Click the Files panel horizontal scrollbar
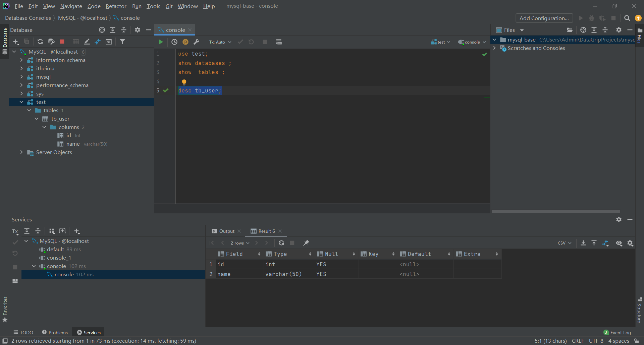The height and width of the screenshot is (345, 644). [x=556, y=211]
